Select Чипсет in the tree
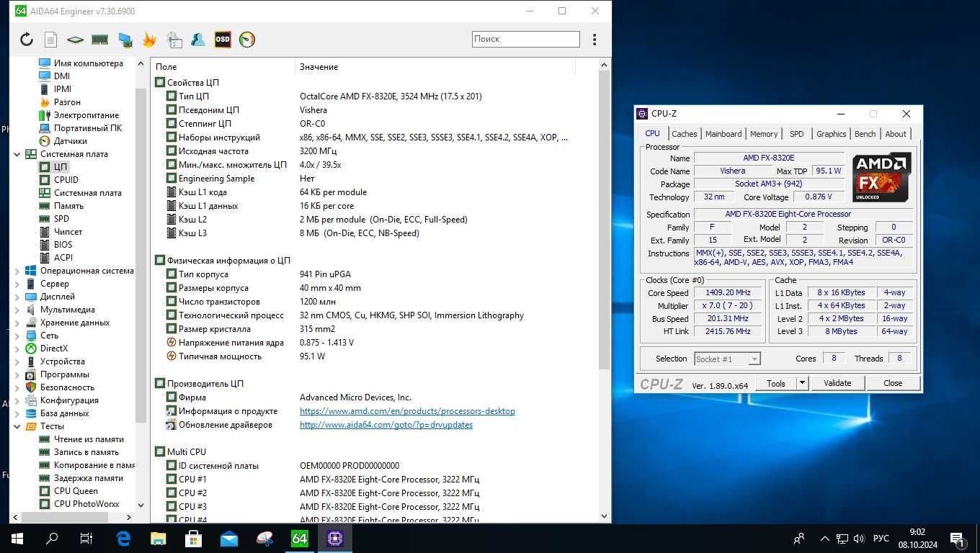Image resolution: width=980 pixels, height=553 pixels. click(x=68, y=232)
